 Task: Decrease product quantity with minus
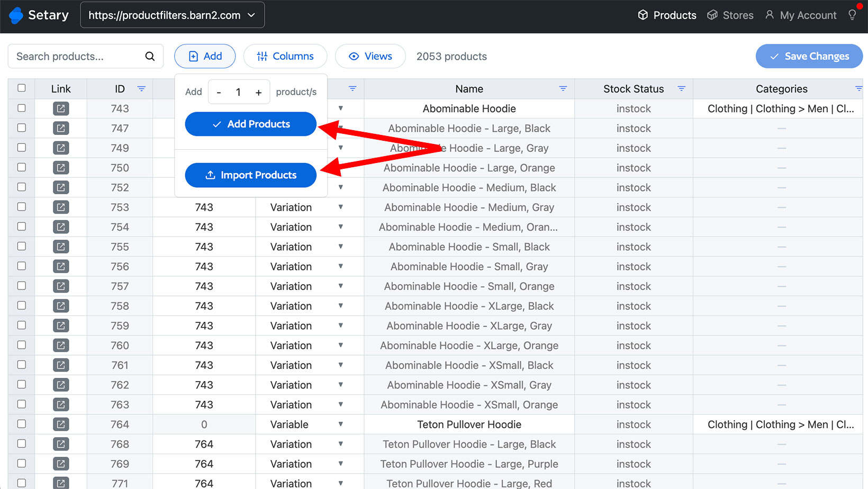pos(219,92)
